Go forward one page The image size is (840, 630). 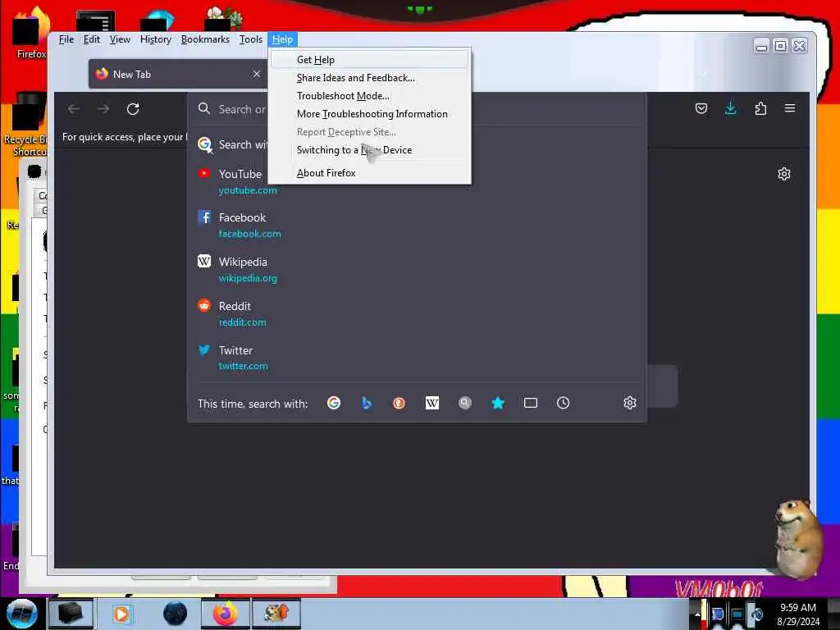tap(103, 109)
